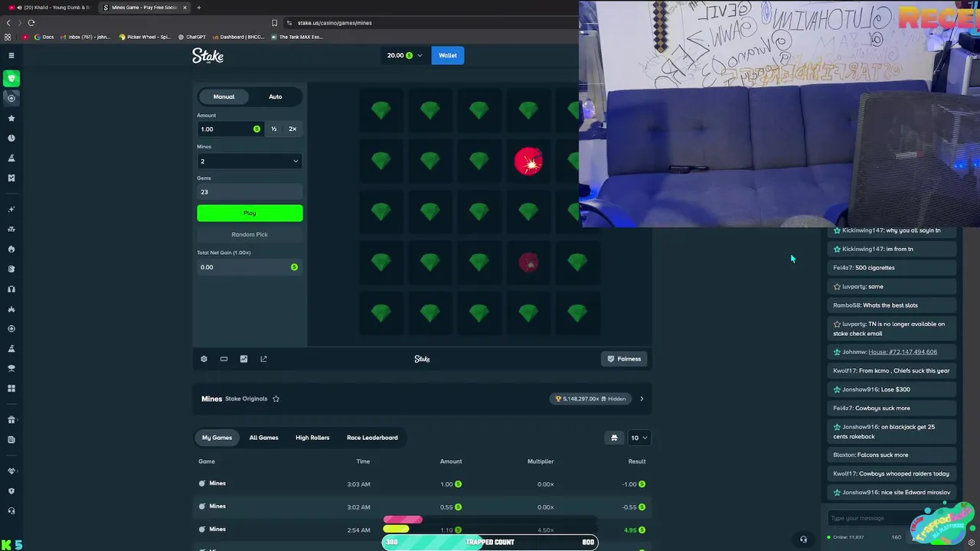Screen dimensions: 980x551
Task: Select Manual betting mode
Action: coord(224,96)
